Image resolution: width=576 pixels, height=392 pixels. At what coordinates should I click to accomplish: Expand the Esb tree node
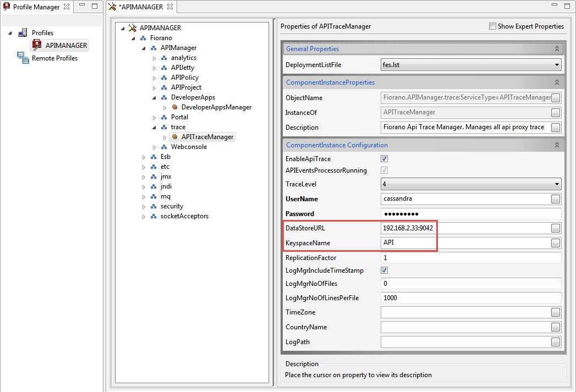(x=144, y=157)
